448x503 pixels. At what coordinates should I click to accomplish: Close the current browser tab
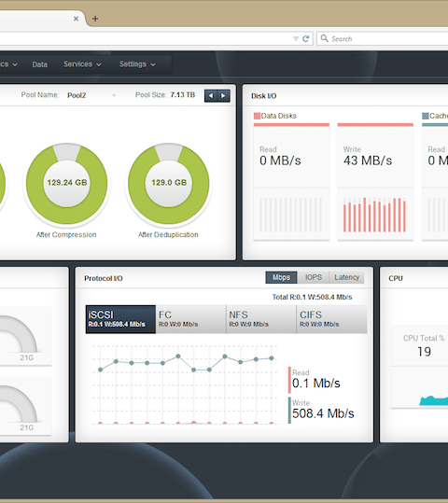coord(76,19)
